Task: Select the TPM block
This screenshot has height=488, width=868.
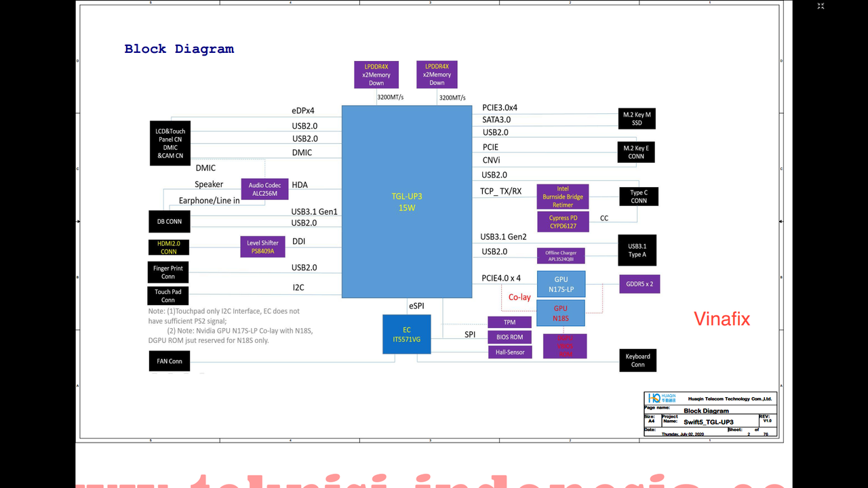Action: tap(509, 323)
